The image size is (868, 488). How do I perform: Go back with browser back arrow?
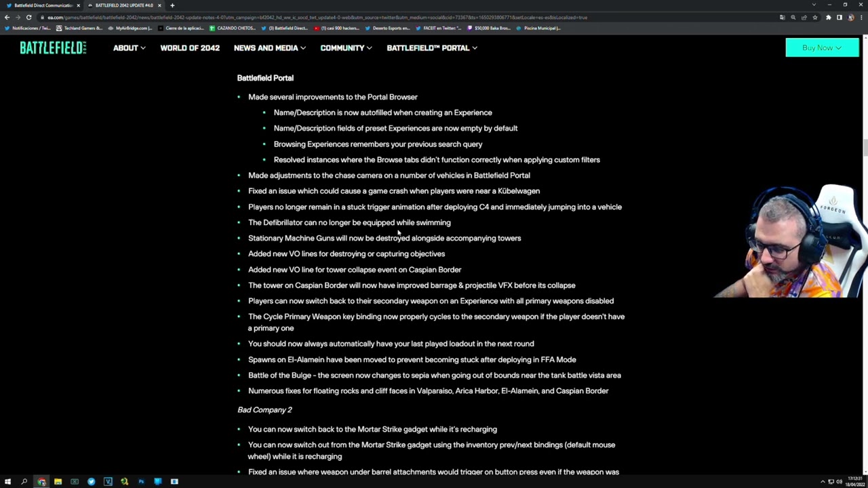(7, 17)
